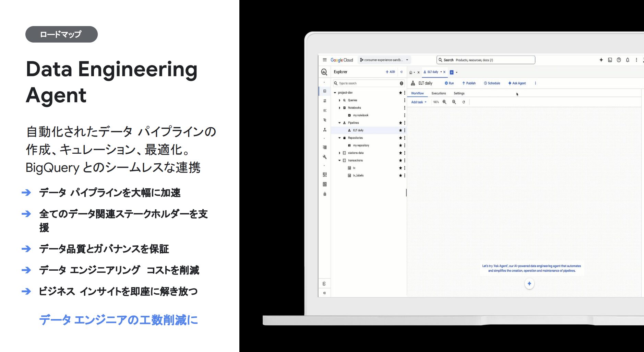Collapse the transactions dataset node
The width and height of the screenshot is (644, 352).
339,161
